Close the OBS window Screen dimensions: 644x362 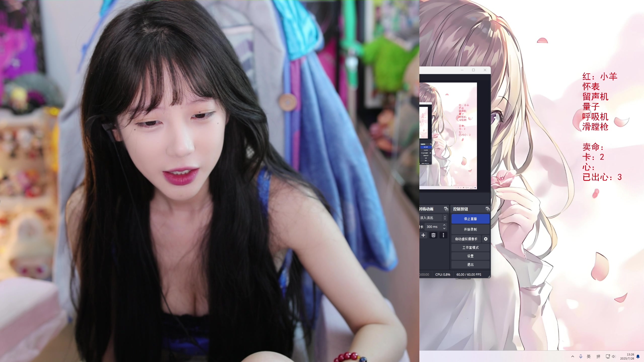(x=485, y=70)
